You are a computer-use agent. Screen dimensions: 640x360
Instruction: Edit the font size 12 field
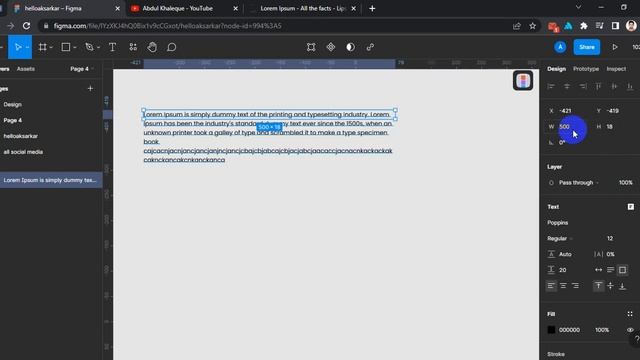[610, 238]
